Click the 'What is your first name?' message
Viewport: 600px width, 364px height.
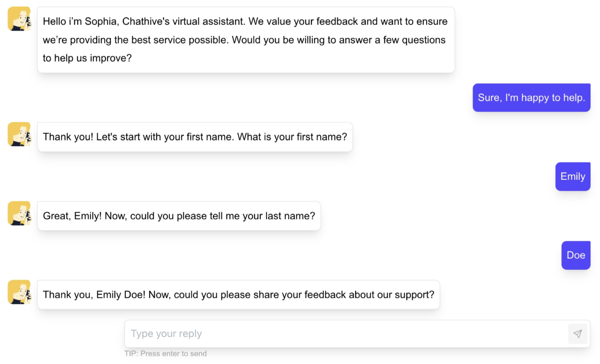click(195, 137)
